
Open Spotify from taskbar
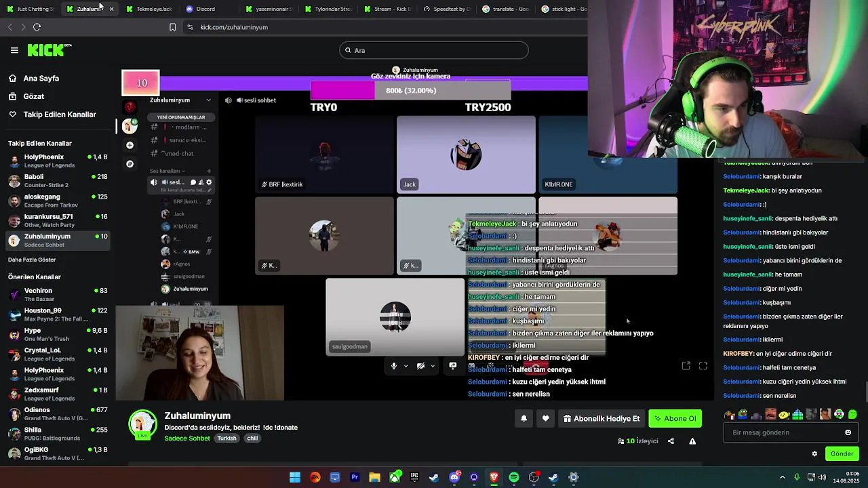point(514,477)
